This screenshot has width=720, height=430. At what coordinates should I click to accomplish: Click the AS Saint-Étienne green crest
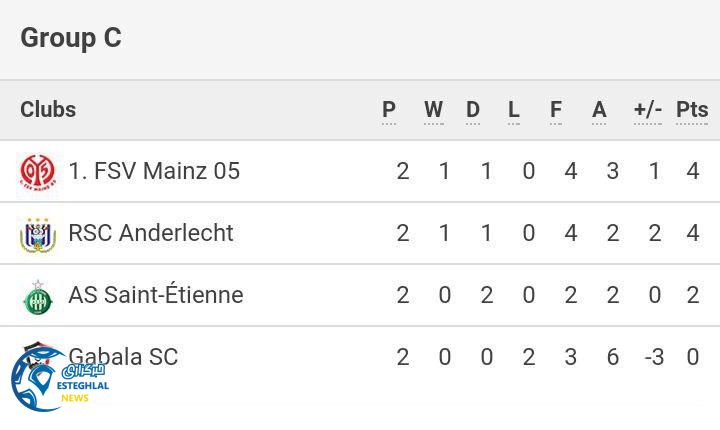[38, 296]
